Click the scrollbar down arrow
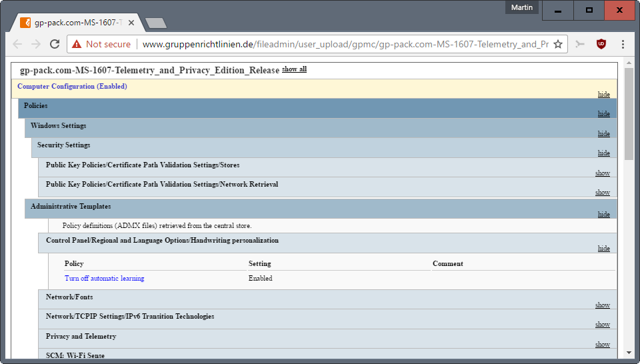Viewport: 640px width, 364px height. coord(629,353)
